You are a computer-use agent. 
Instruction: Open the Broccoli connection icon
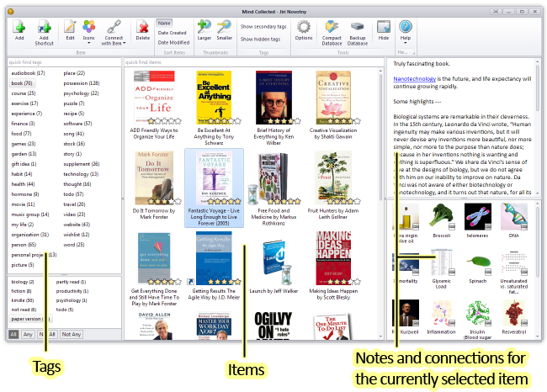pyautogui.click(x=442, y=216)
